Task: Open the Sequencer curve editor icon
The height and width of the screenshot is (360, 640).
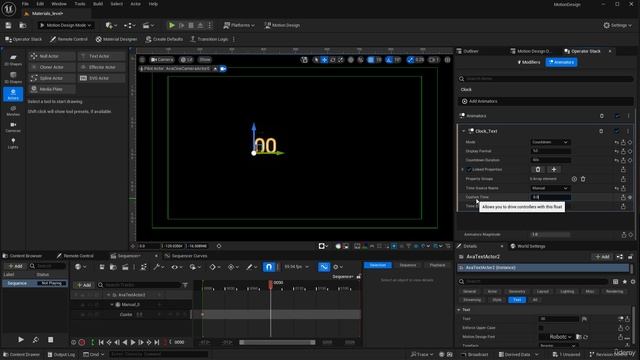Action: 324,267
